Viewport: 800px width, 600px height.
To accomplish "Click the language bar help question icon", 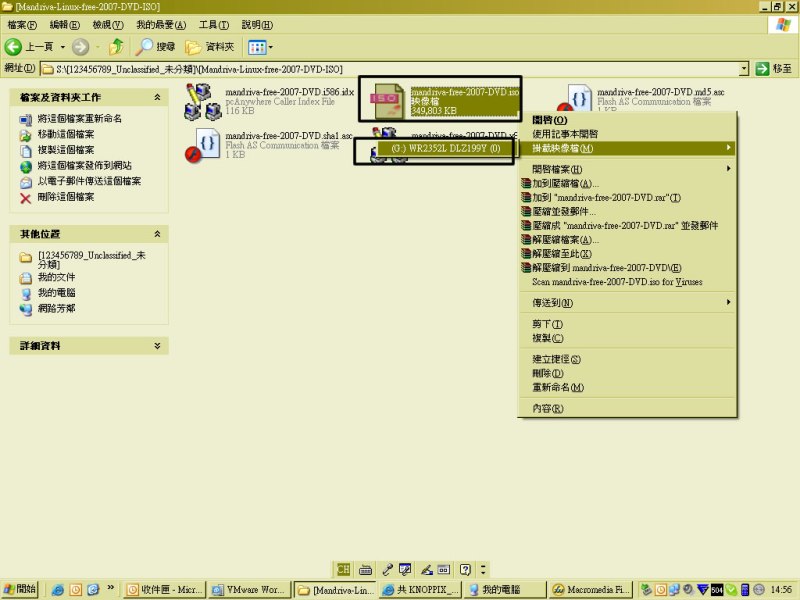I will 465,569.
